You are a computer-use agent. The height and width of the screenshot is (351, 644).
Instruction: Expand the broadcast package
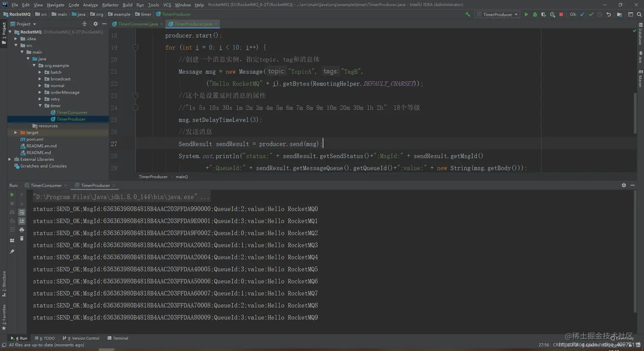click(40, 79)
